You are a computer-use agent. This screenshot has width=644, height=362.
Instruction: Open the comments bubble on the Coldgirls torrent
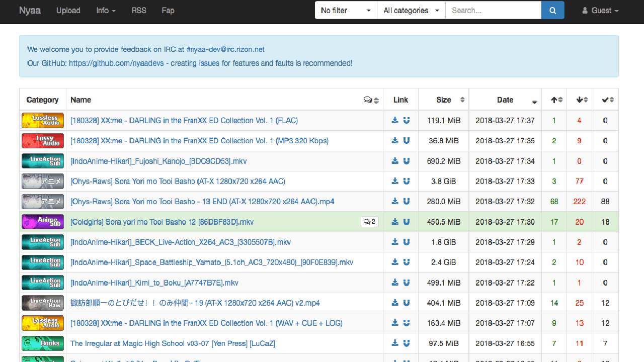click(369, 221)
